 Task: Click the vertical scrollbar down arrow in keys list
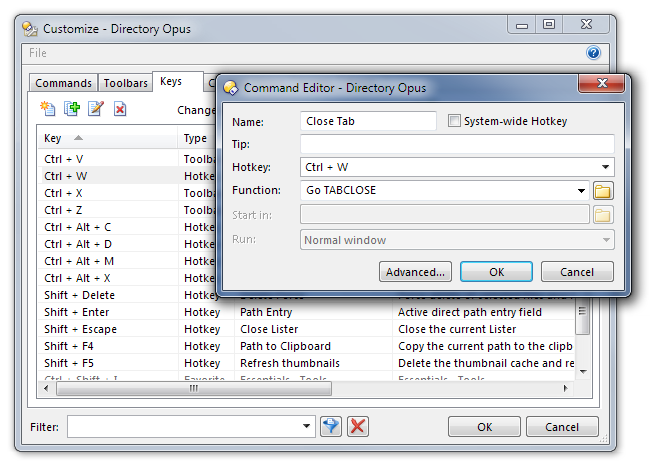[583, 372]
